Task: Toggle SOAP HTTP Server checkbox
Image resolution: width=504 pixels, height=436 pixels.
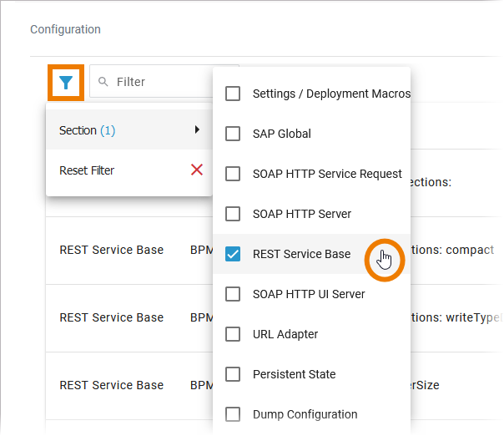Action: [234, 214]
